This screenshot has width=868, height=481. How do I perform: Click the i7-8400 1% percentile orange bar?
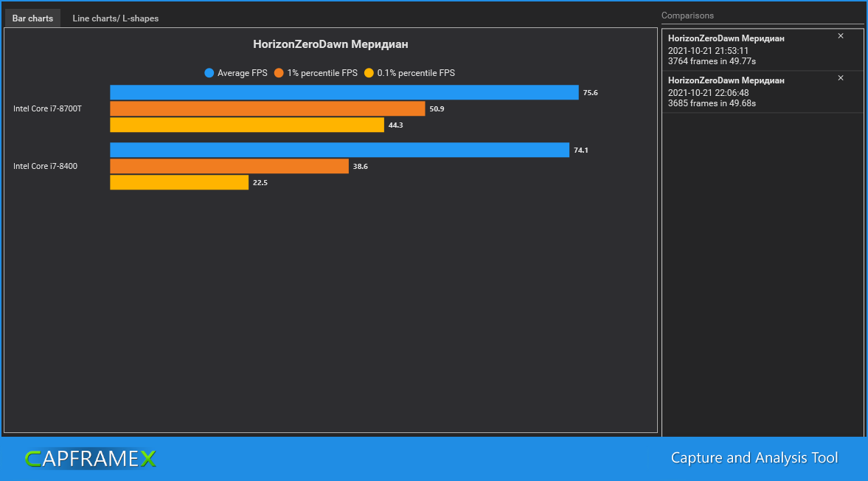coord(229,166)
